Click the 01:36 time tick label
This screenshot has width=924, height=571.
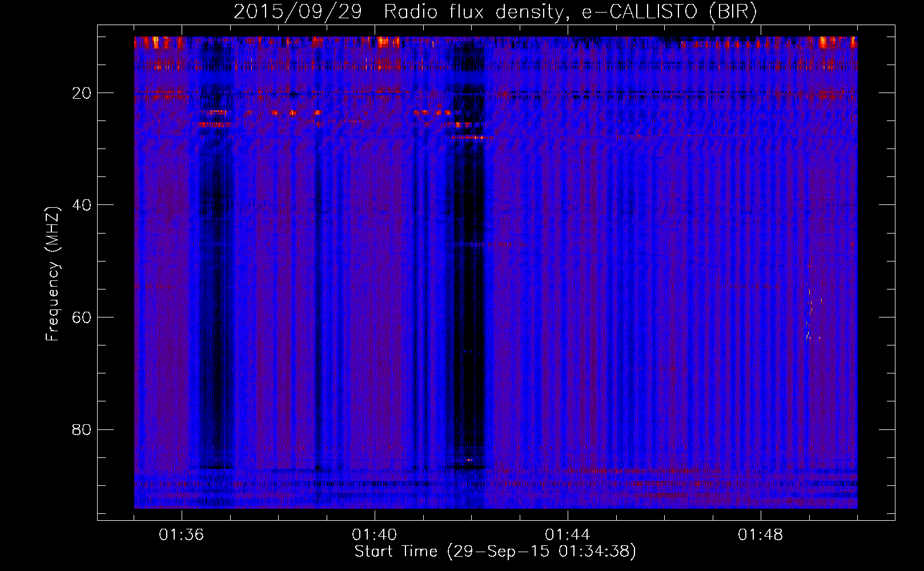point(182,535)
